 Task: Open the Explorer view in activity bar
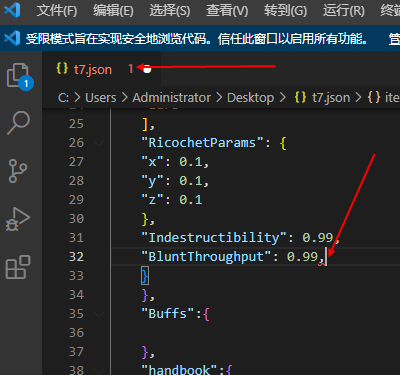tap(19, 75)
